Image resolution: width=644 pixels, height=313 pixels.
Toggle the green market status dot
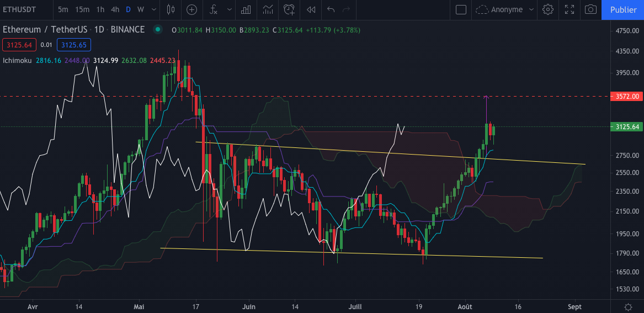point(158,30)
